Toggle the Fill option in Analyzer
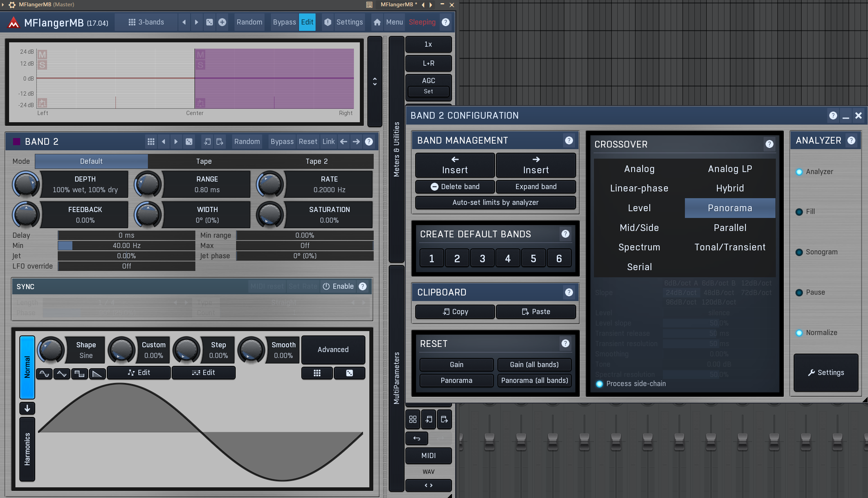Screen dimensions: 868x498 tap(805, 212)
